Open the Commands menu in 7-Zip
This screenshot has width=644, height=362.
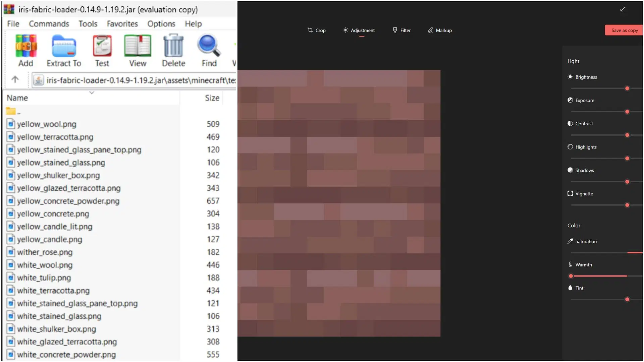[x=49, y=23]
